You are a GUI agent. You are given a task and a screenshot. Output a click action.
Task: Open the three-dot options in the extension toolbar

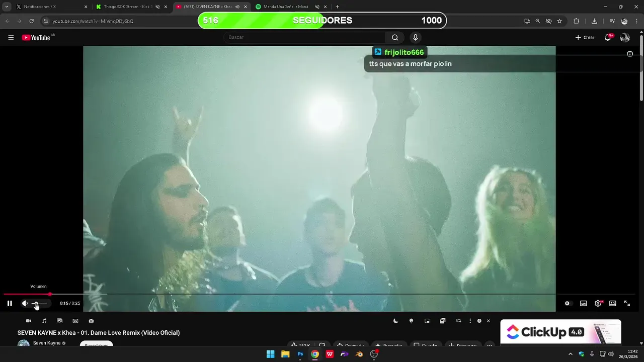pos(470,321)
